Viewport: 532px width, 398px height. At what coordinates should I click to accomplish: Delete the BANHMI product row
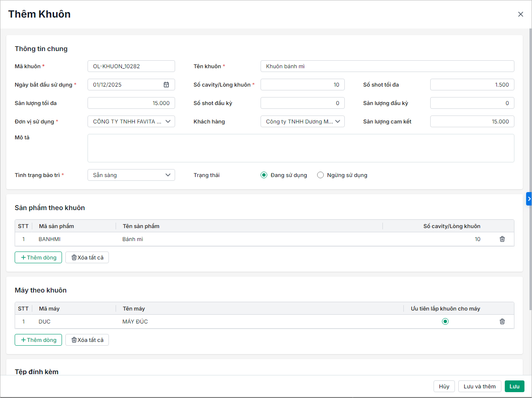pos(502,239)
